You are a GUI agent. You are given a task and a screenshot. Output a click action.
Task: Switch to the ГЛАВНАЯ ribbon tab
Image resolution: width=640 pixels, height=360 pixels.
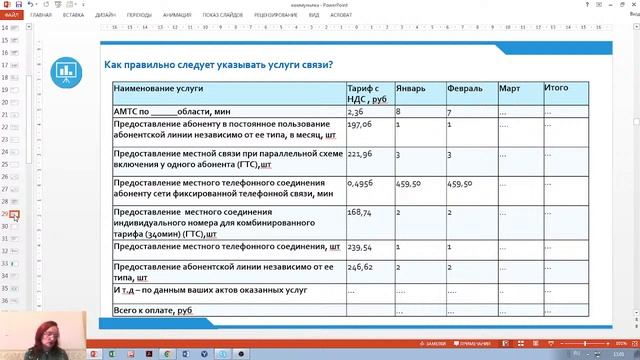coord(41,15)
